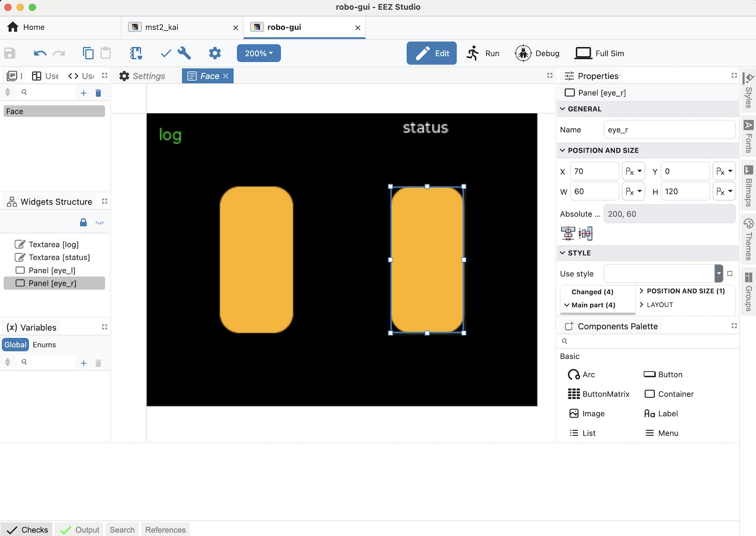Click the Build wrench icon
Image resolution: width=756 pixels, height=536 pixels.
coord(184,53)
